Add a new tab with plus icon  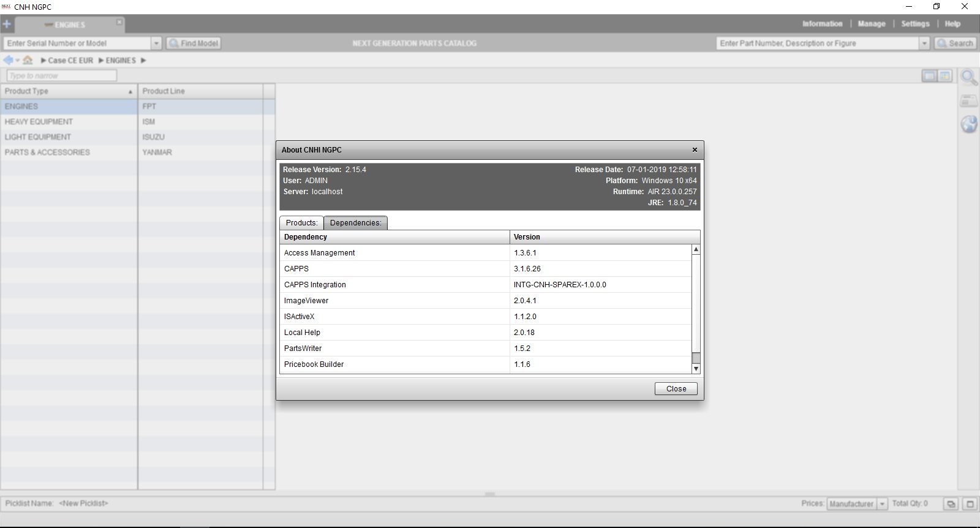7,25
